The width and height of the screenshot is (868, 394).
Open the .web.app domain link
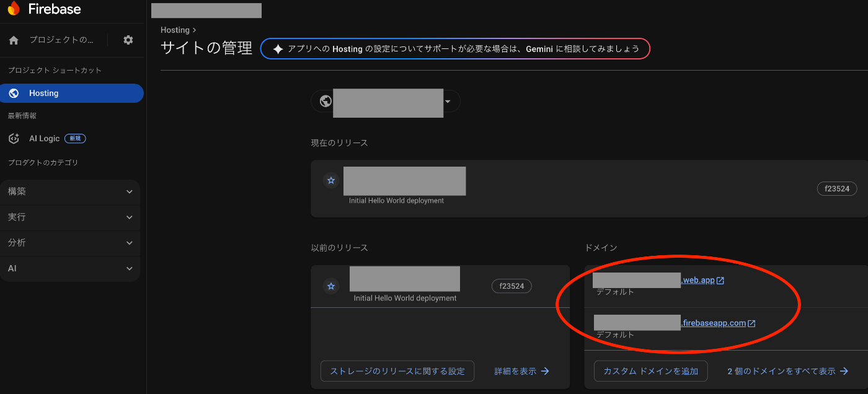point(698,280)
